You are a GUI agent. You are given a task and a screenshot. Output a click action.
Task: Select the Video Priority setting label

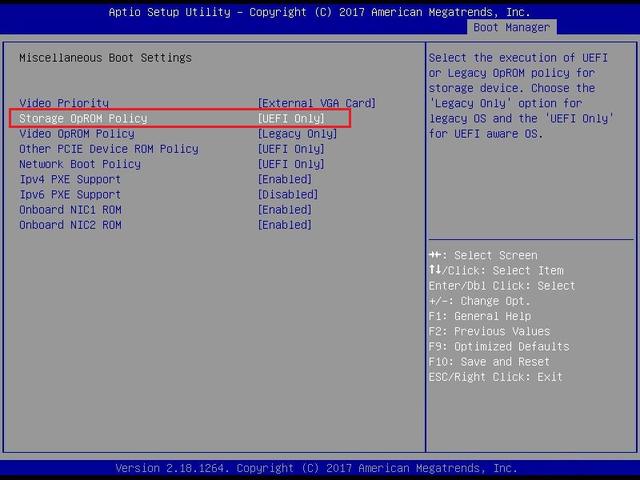(x=64, y=103)
